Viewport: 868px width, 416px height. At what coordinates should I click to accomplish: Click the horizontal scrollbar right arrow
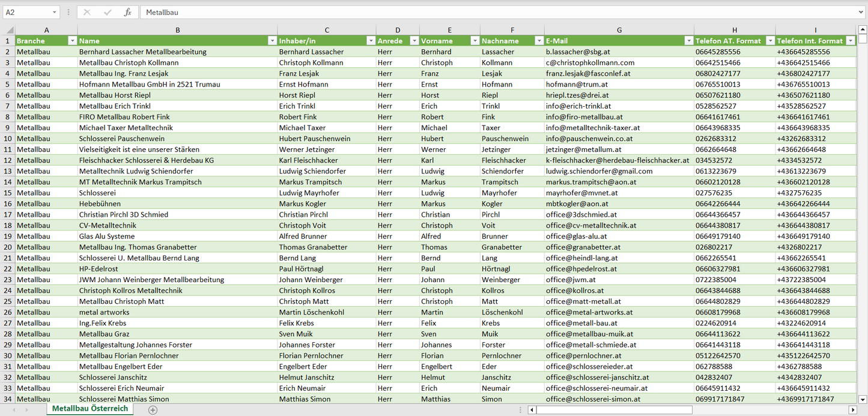(x=852, y=409)
